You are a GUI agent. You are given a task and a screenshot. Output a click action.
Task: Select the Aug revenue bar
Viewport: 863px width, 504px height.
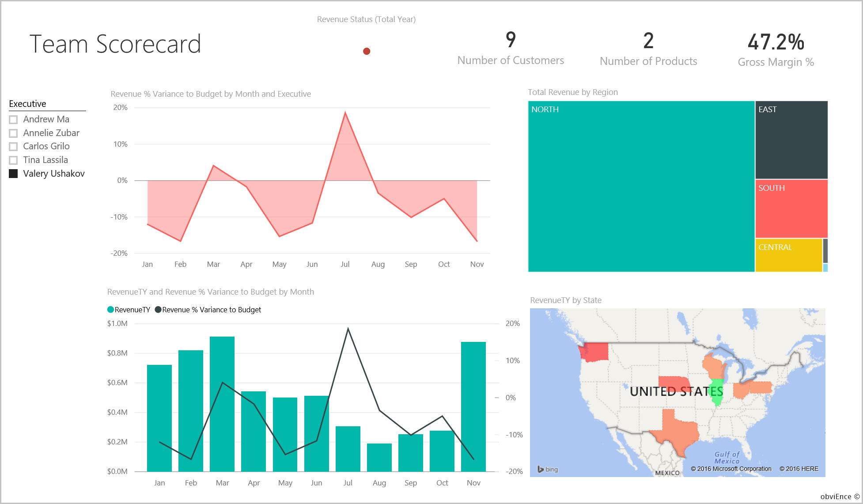[x=379, y=457]
